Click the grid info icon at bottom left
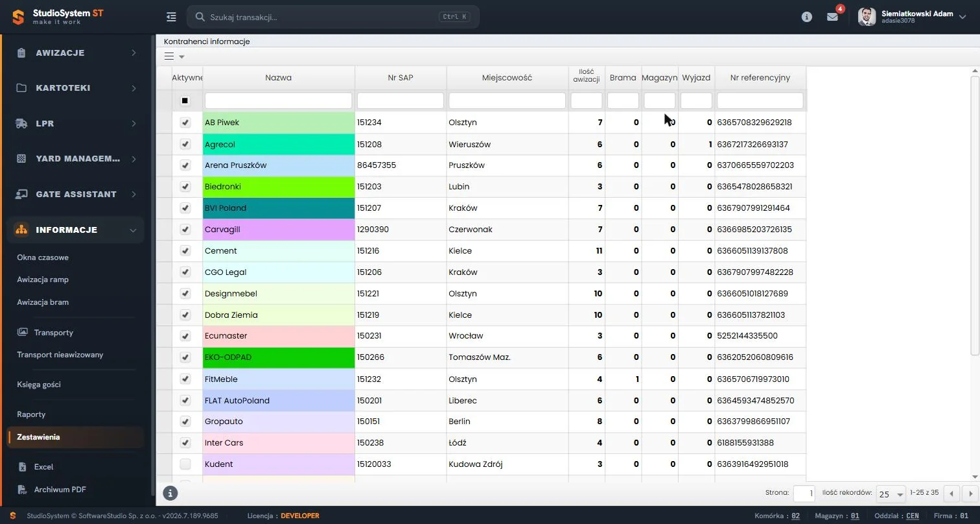This screenshot has height=524, width=980. coord(170,493)
